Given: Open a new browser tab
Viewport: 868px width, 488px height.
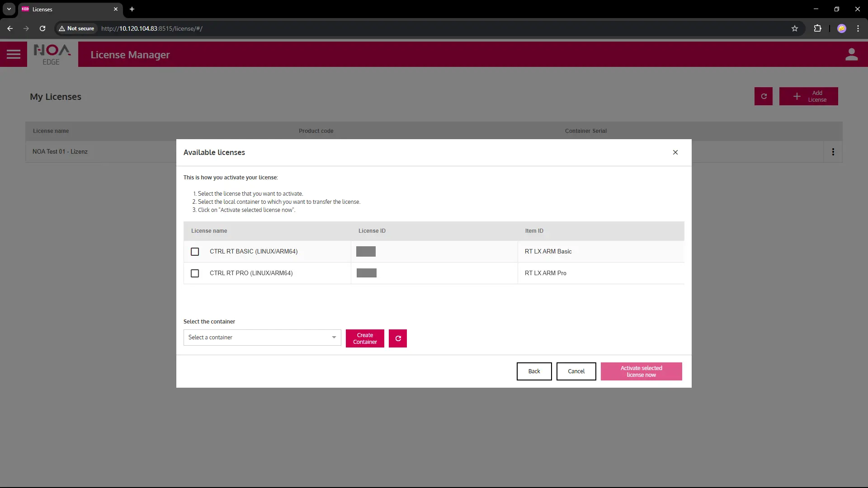Looking at the screenshot, I should coord(132,9).
